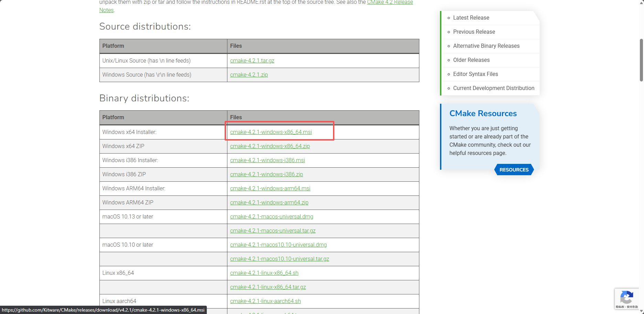Download cmake-4.2.1-linux-aarch64.sh
Screen dimensions: 644x314
click(x=266, y=301)
